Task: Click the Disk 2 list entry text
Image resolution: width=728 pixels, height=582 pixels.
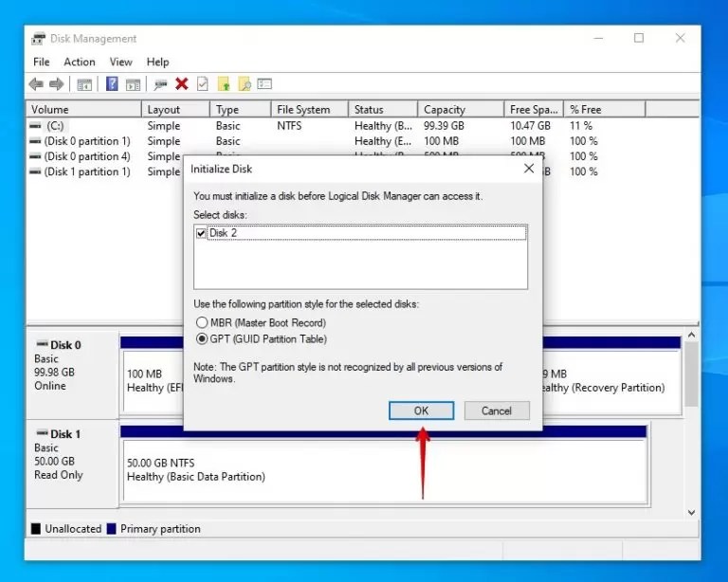Action: click(223, 233)
